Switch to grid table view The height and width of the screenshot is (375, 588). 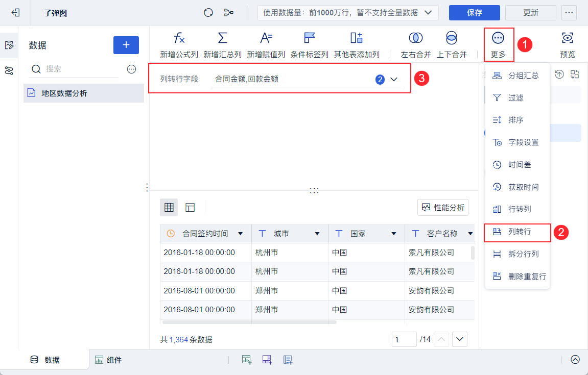pos(169,207)
